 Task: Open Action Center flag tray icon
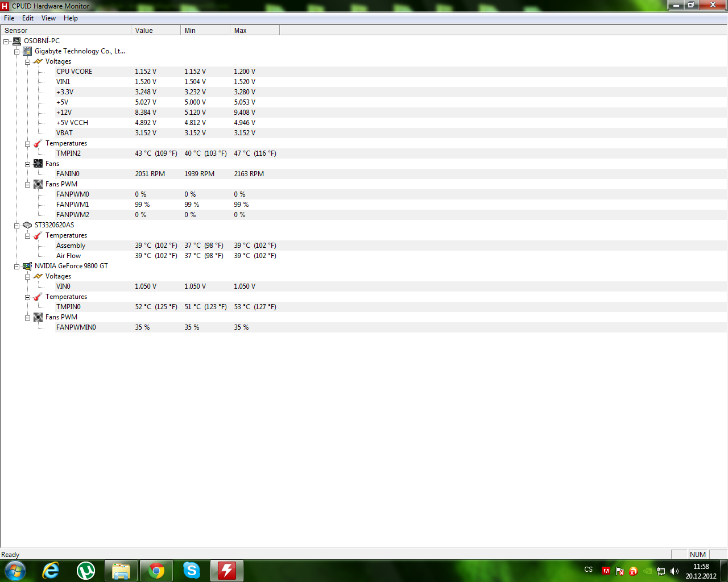click(x=620, y=571)
